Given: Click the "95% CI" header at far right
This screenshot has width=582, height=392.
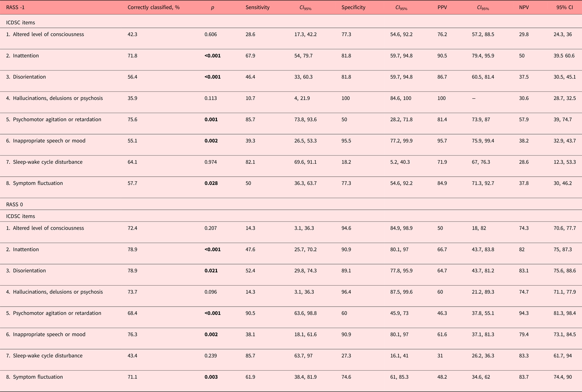Looking at the screenshot, I should coord(564,8).
